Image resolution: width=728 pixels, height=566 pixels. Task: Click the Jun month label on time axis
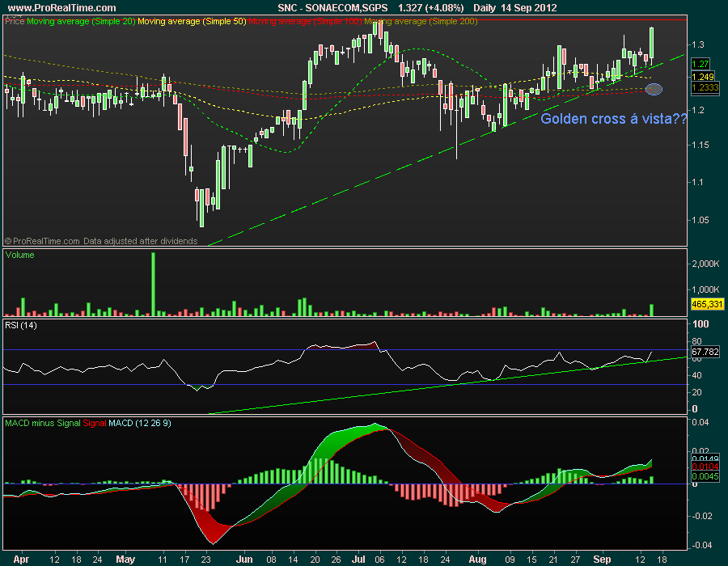244,559
